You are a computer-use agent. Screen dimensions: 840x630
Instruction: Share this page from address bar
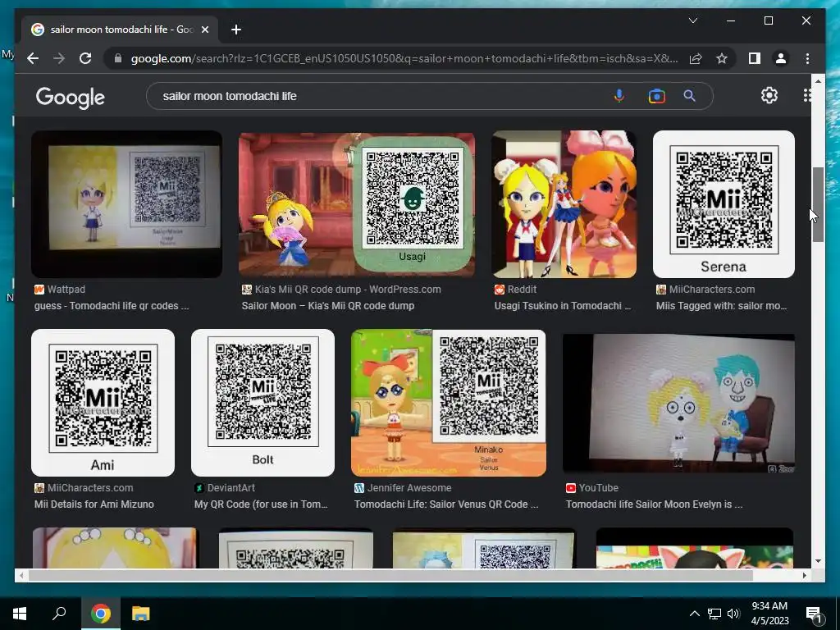click(696, 58)
